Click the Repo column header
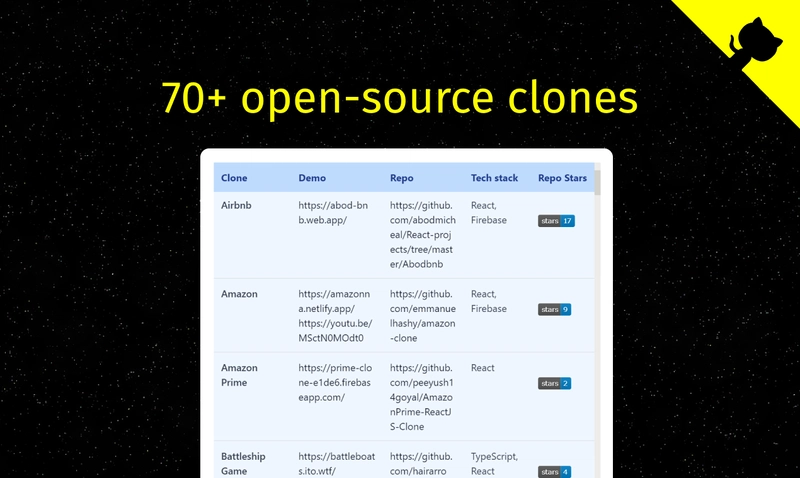This screenshot has width=800, height=478. [402, 178]
